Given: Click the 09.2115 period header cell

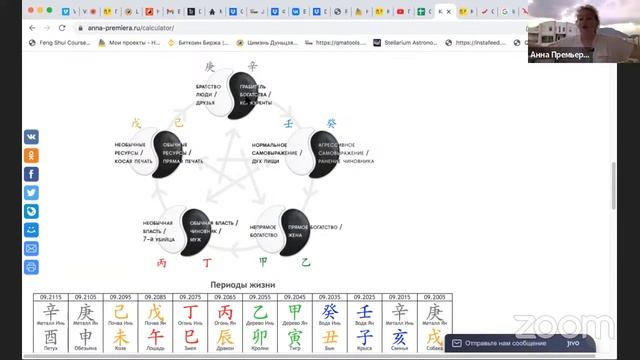Looking at the screenshot, I should (51, 297).
